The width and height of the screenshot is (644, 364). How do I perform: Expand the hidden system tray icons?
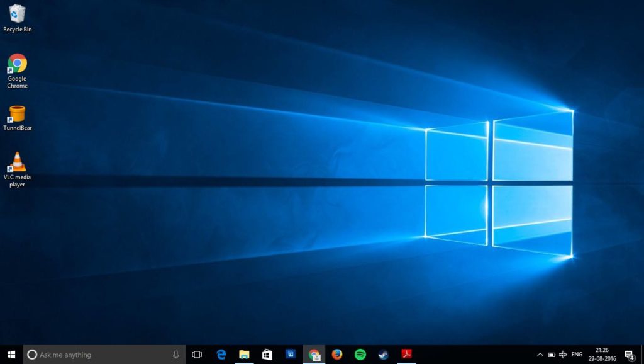pos(540,355)
